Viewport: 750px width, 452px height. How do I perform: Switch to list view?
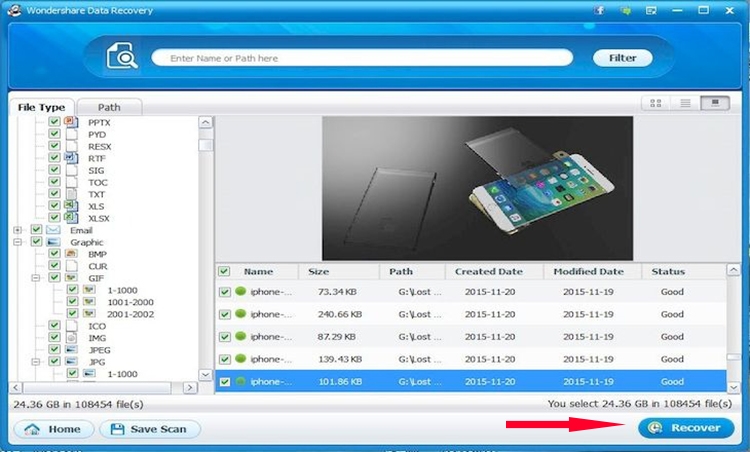tap(685, 103)
